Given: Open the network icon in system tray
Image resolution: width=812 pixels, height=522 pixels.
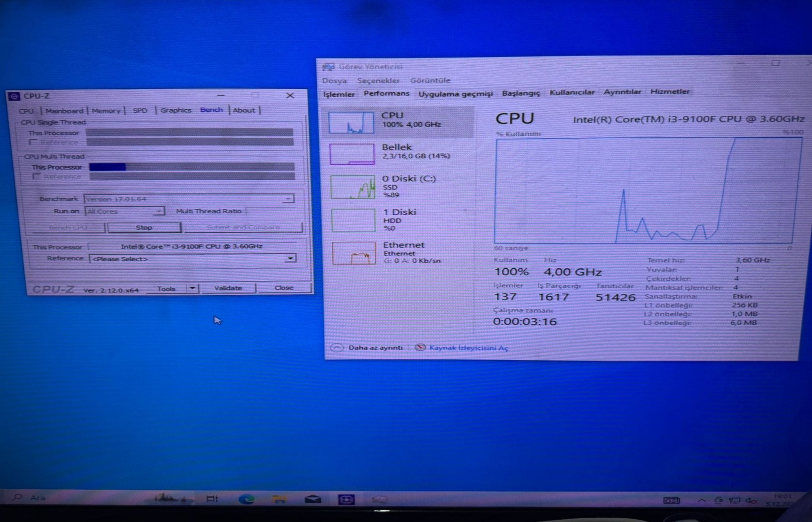Looking at the screenshot, I should [x=735, y=501].
